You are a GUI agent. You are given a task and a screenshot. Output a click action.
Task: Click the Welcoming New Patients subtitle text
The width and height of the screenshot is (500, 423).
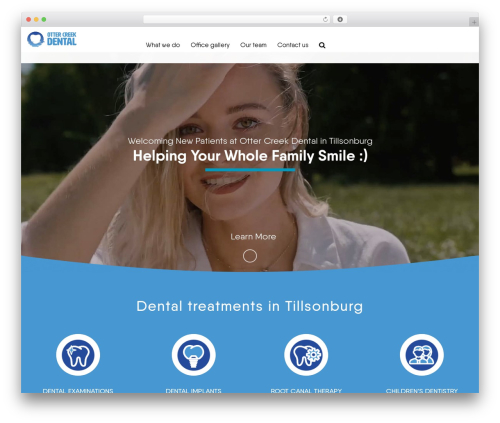point(250,141)
